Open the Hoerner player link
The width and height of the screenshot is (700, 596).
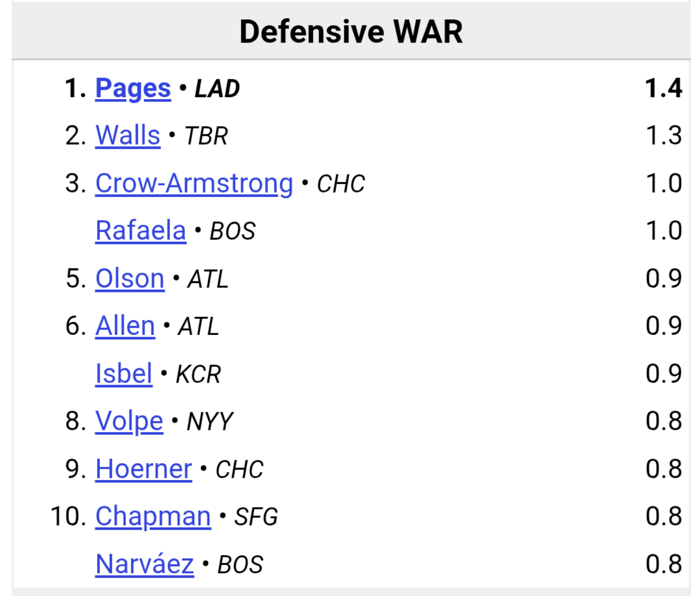coord(144,470)
